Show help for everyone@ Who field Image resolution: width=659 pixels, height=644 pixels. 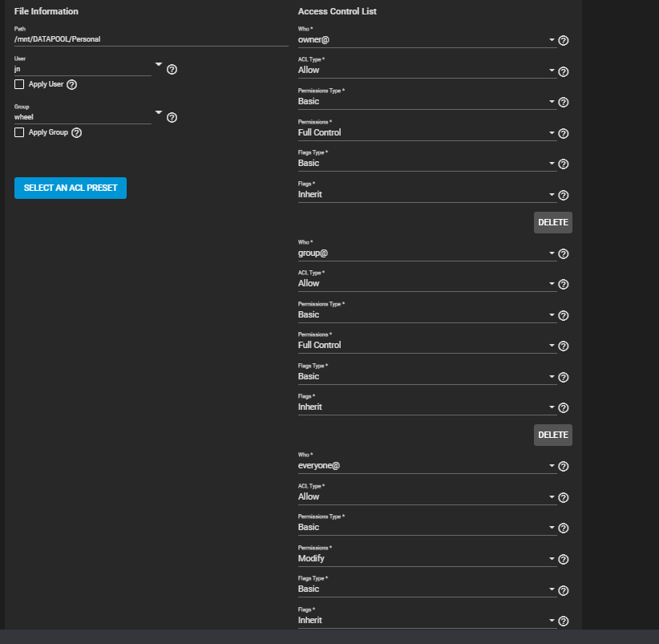(563, 466)
